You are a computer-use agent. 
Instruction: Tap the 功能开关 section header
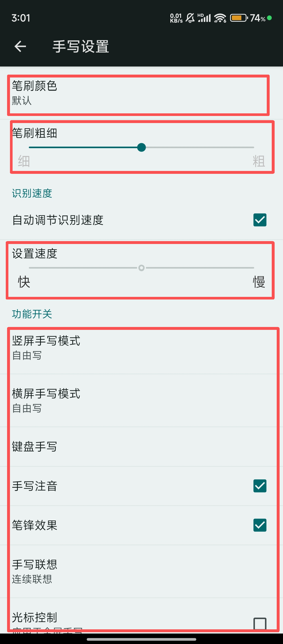pos(32,314)
